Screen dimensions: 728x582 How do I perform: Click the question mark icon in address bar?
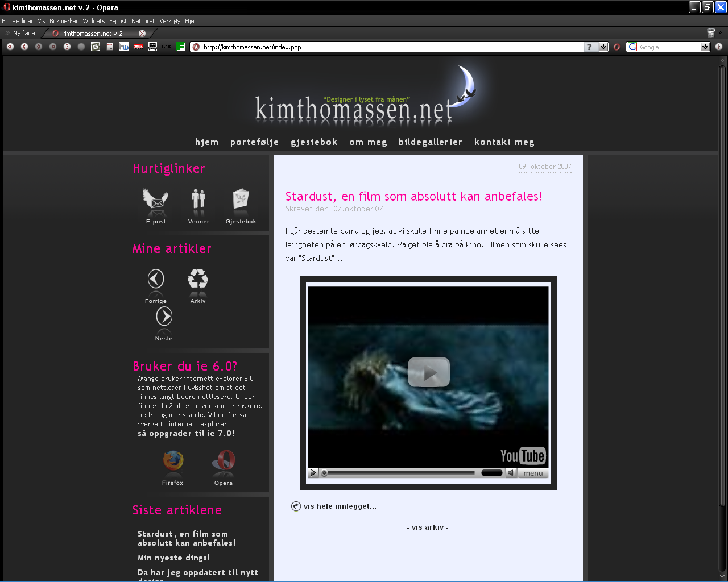pos(589,47)
